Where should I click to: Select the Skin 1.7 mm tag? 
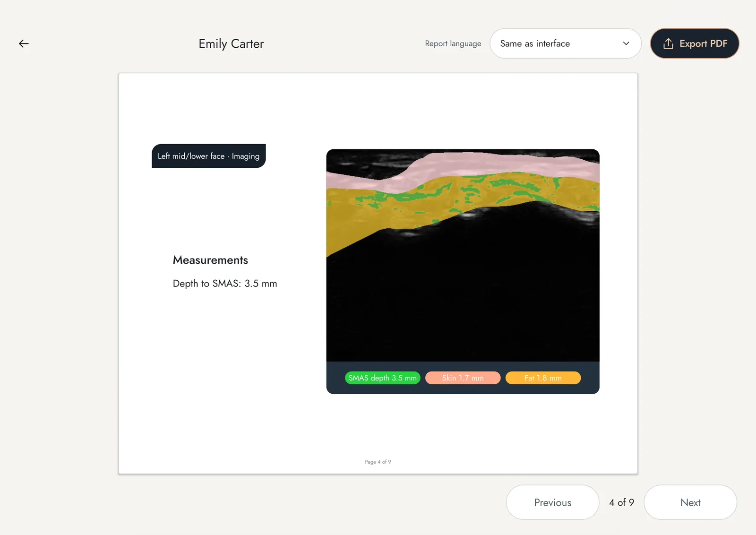point(463,378)
